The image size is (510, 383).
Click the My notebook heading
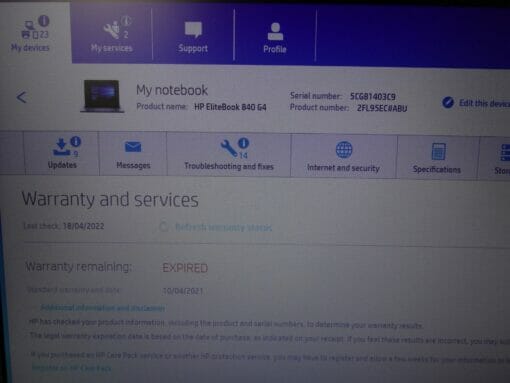click(172, 90)
